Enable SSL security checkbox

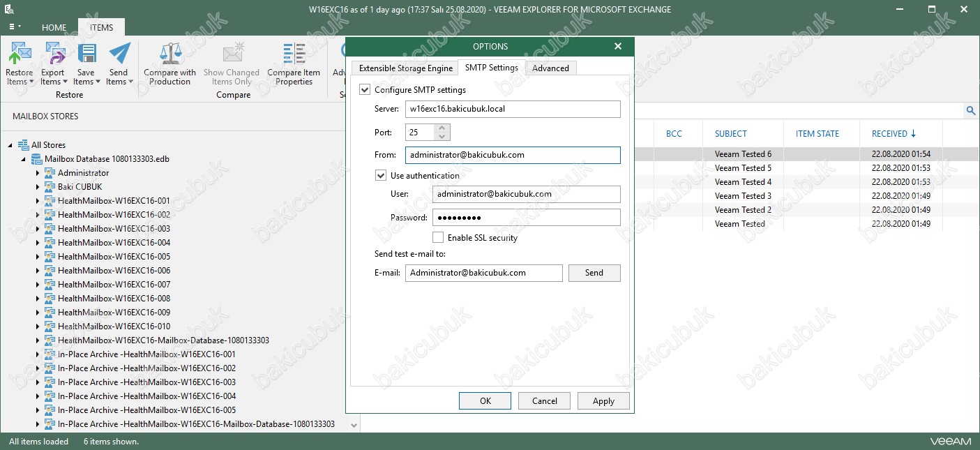(x=438, y=238)
